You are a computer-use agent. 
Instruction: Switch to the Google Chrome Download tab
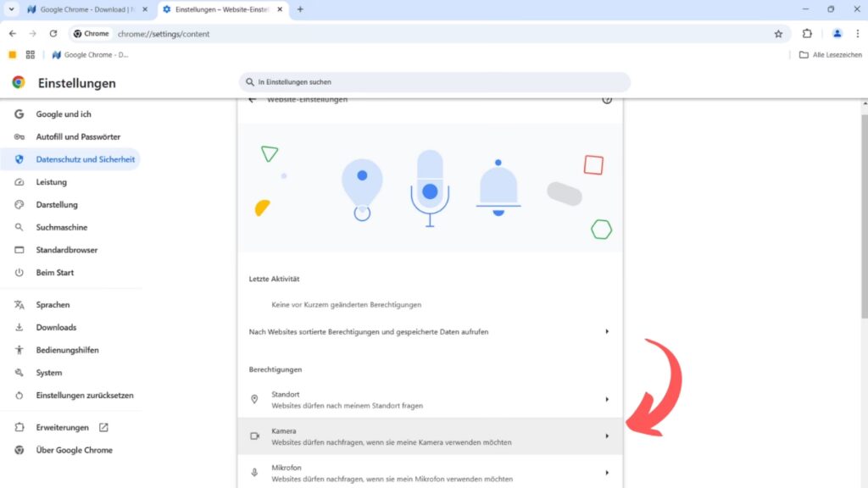[x=85, y=9]
